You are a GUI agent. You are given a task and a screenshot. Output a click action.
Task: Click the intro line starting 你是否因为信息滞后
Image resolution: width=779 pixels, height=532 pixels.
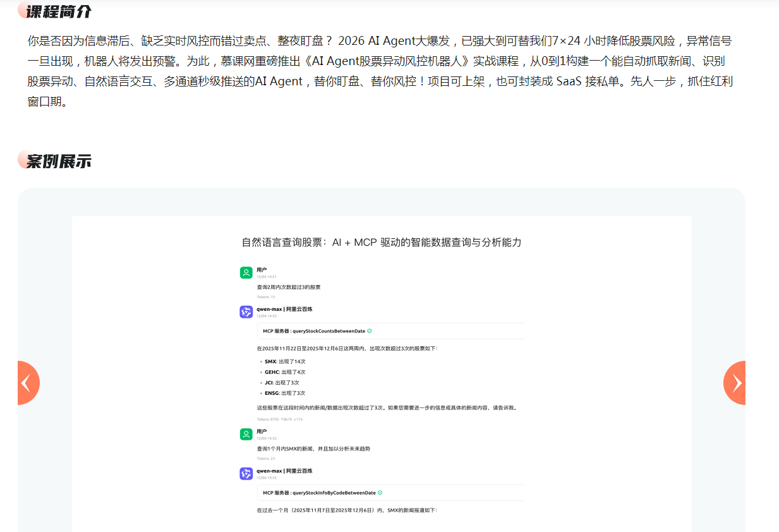pos(380,41)
